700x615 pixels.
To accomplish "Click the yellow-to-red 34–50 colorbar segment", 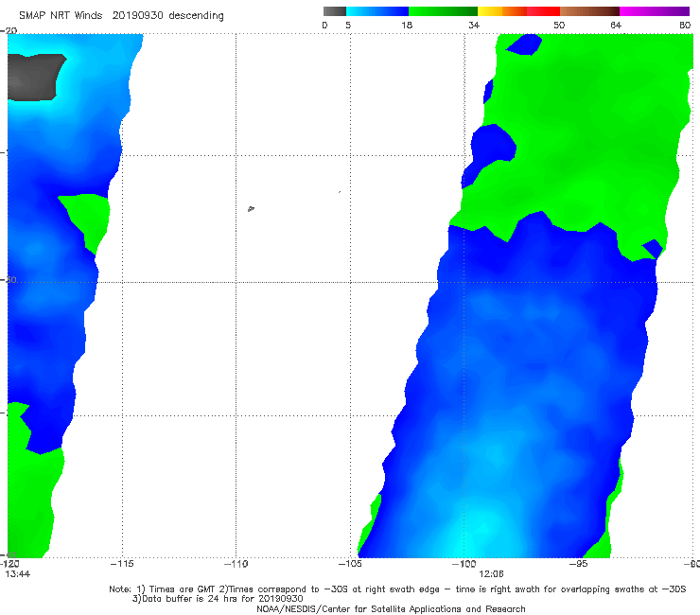I will click(x=518, y=11).
